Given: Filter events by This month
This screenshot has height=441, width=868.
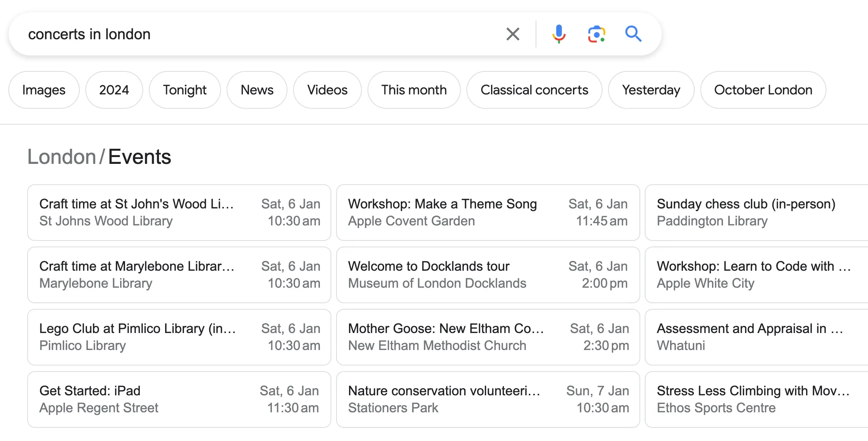Looking at the screenshot, I should tap(414, 90).
